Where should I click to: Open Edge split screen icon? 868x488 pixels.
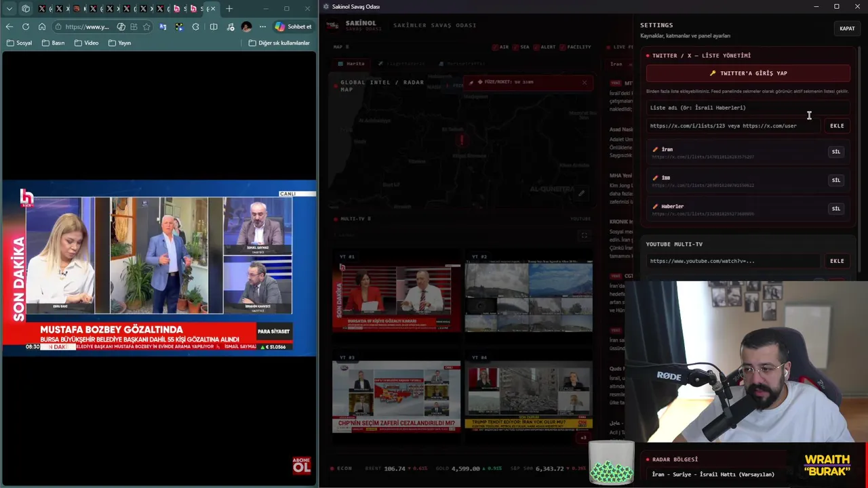(x=214, y=26)
